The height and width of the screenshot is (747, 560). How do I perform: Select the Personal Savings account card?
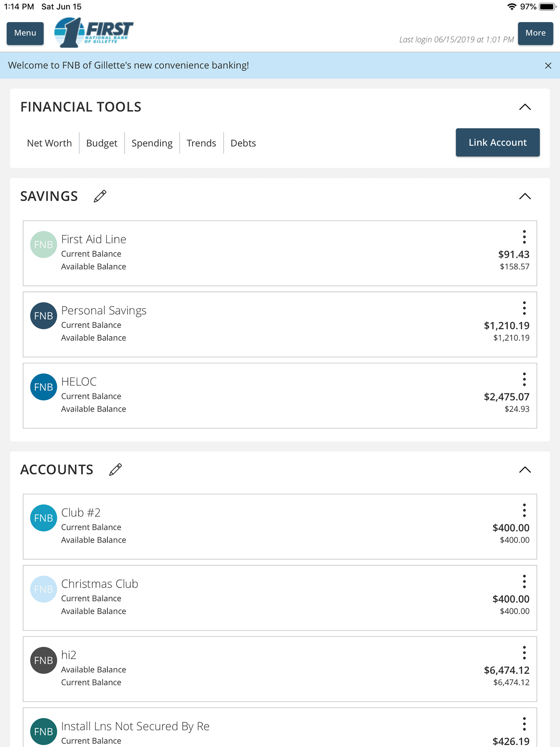tap(280, 325)
